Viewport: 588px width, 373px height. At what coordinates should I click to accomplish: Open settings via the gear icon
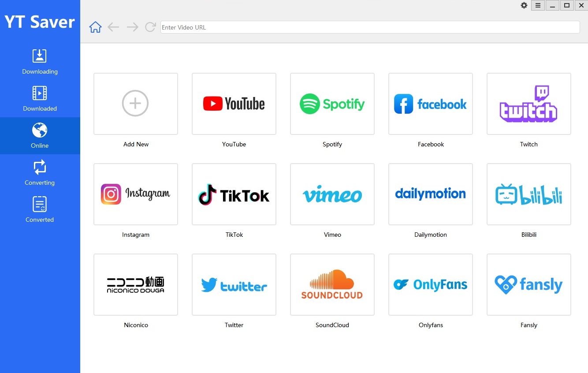(x=524, y=5)
